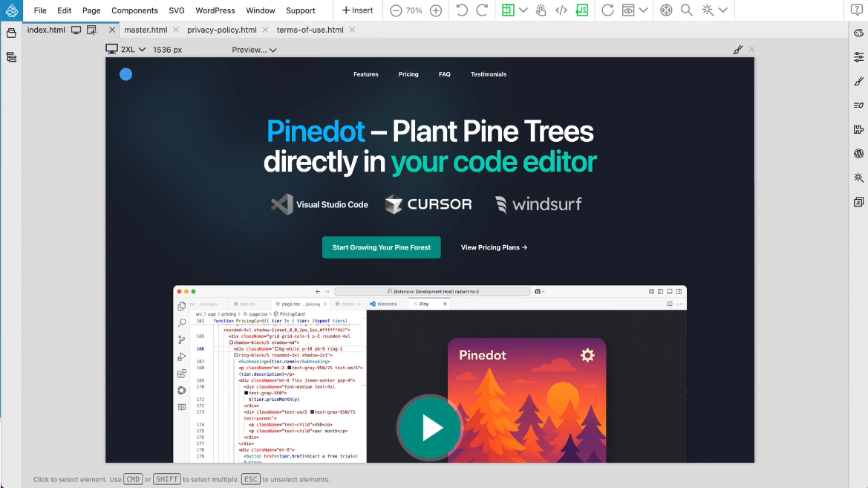
Task: Toggle the green JS scripts button
Action: 583,10
